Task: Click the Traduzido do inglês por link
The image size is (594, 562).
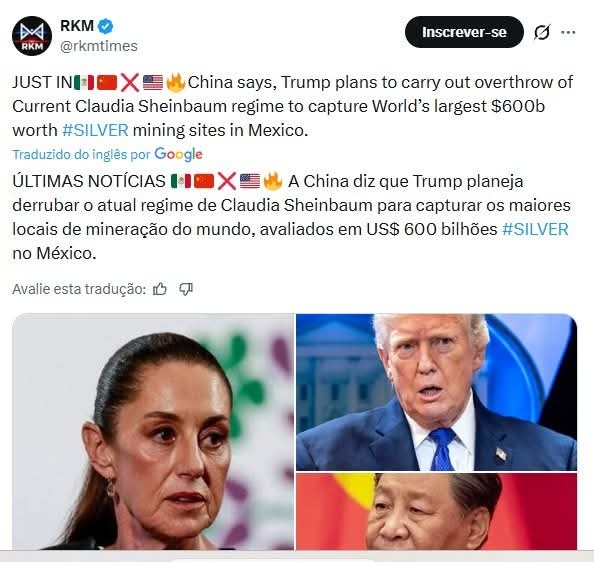Action: (x=81, y=155)
